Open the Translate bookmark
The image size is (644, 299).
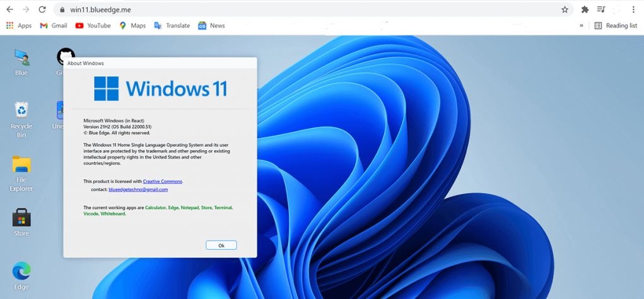172,25
